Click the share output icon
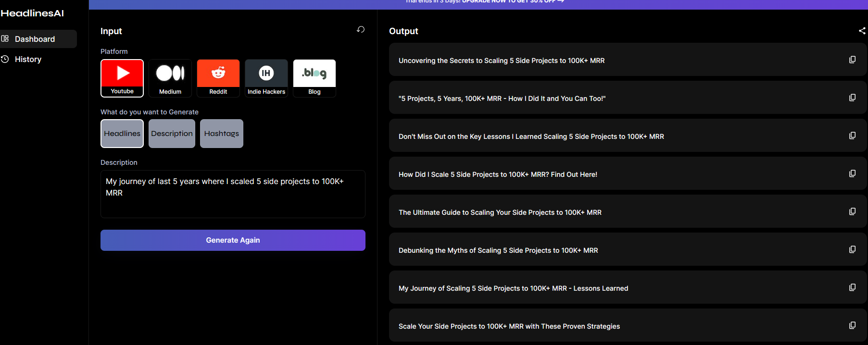 click(862, 31)
